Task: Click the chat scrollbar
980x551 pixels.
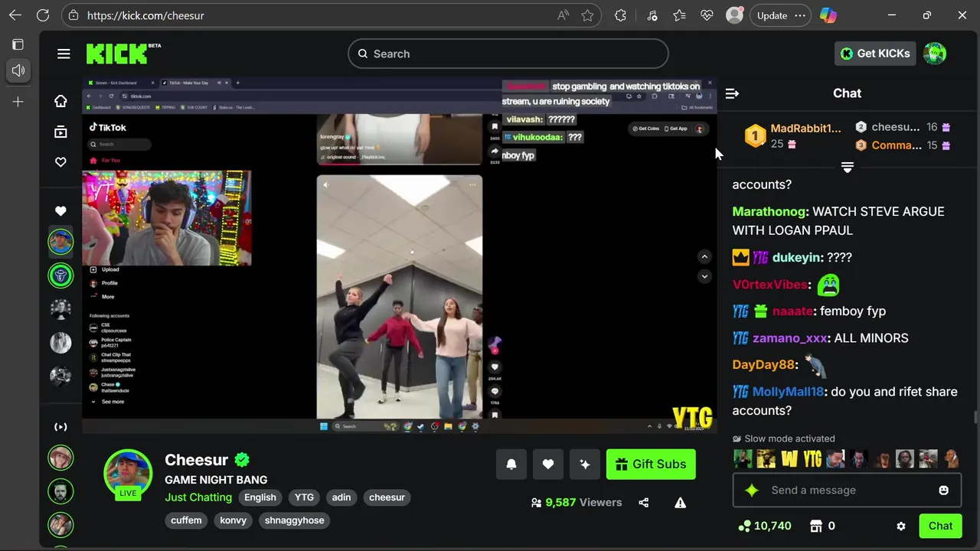Action: click(975, 417)
